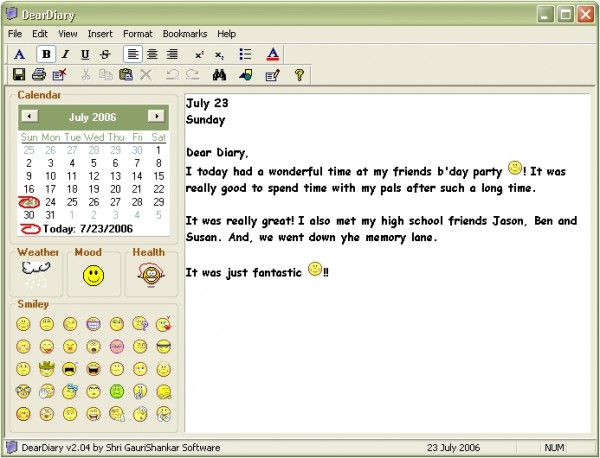Print the diary entry
Image resolution: width=600 pixels, height=458 pixels.
pyautogui.click(x=39, y=74)
